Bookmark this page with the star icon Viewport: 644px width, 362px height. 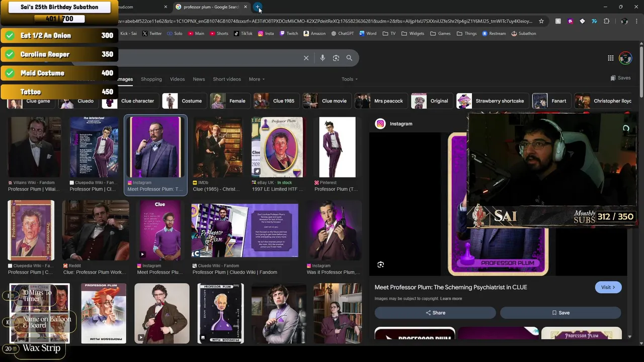541,21
